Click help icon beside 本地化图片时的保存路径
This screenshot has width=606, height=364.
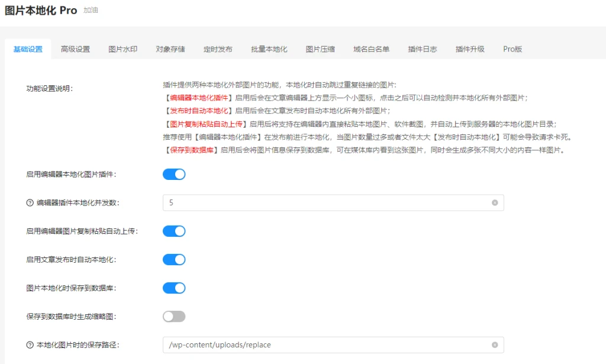[30, 345]
